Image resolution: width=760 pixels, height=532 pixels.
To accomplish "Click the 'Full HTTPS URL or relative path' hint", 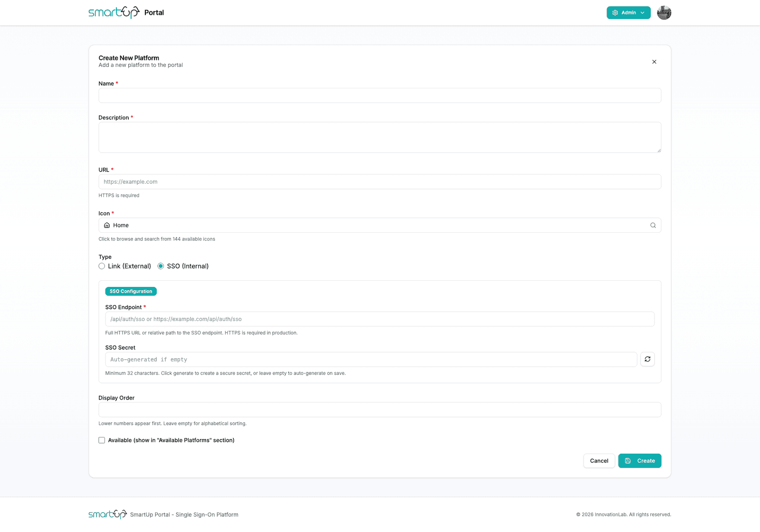I will 201,333.
